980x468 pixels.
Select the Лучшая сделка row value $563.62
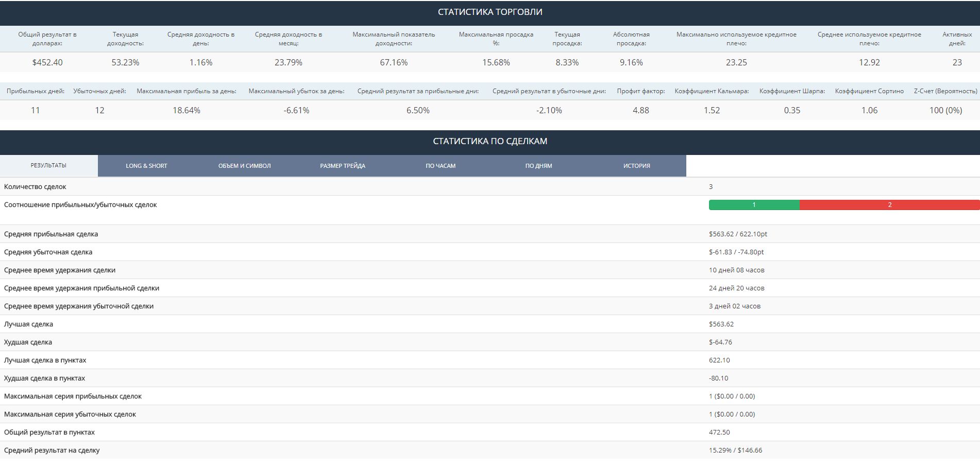point(721,324)
